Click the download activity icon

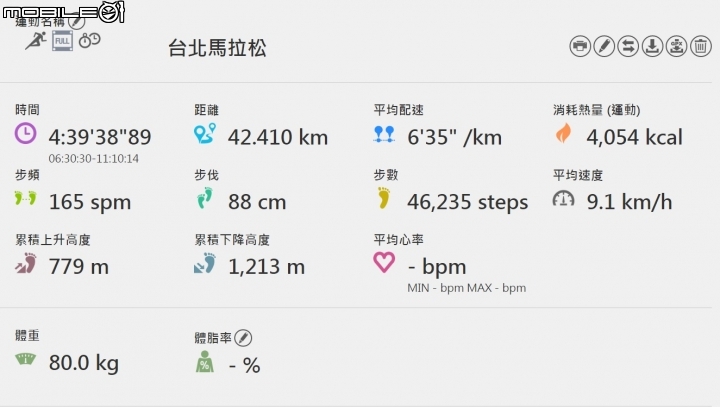[652, 46]
